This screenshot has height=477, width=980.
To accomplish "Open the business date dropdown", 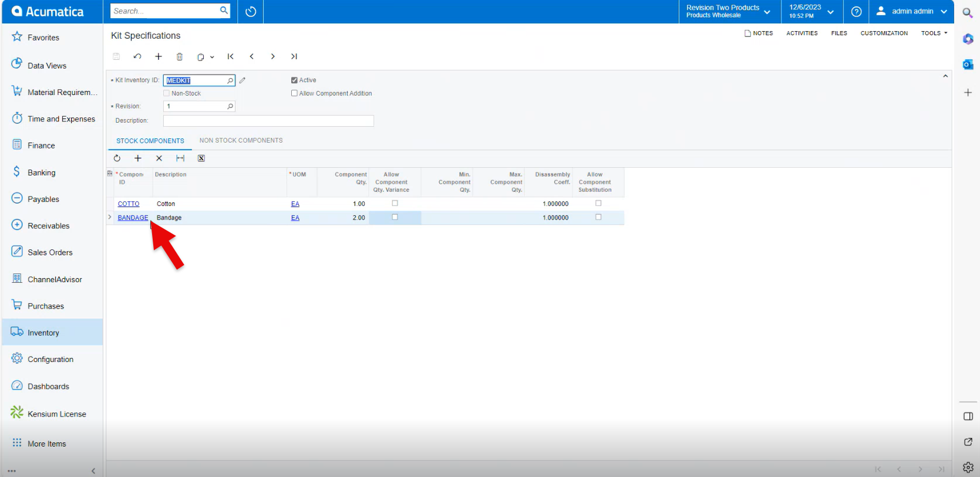I will click(x=811, y=12).
